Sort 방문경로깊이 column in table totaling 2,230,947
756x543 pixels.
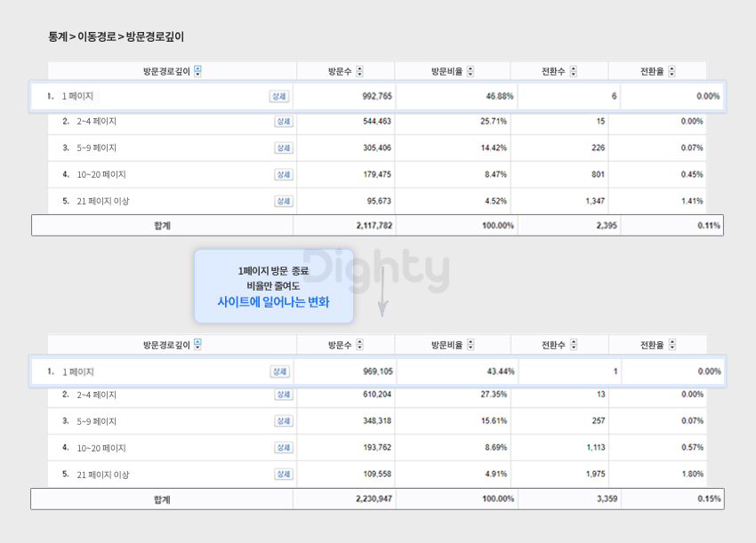(x=197, y=345)
